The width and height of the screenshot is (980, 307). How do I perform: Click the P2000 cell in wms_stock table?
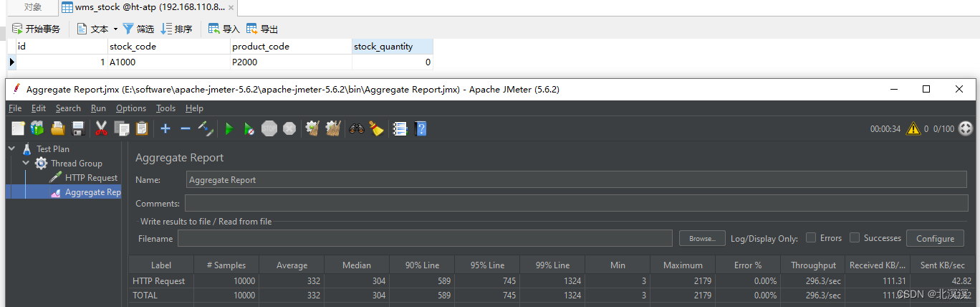click(292, 62)
